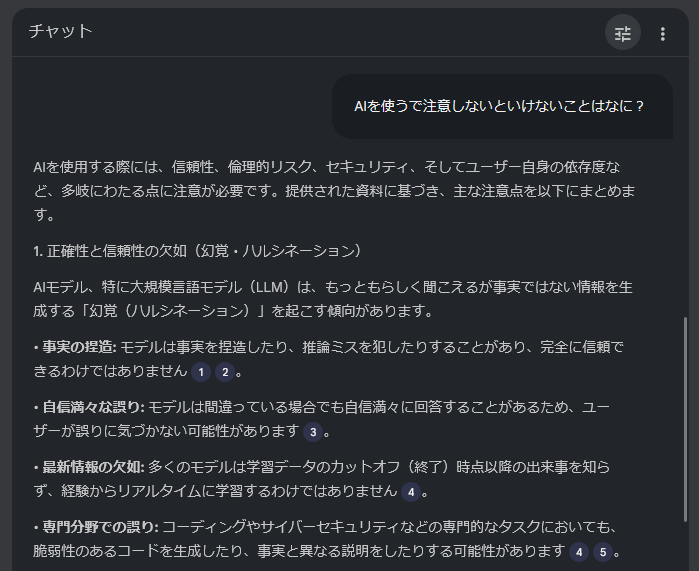Open citation 4 in 専門分野での誤り bullet
Viewport: 699px width, 571px height.
579,552
